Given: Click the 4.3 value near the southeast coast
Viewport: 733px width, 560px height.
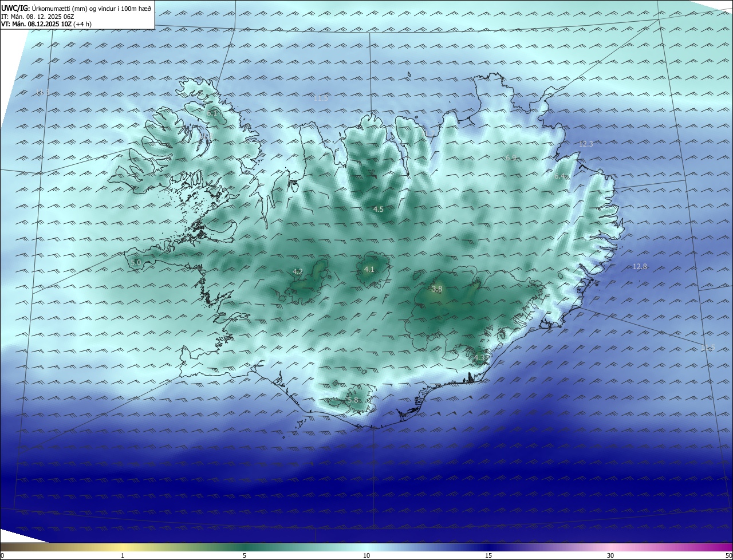Looking at the screenshot, I should coord(479,358).
